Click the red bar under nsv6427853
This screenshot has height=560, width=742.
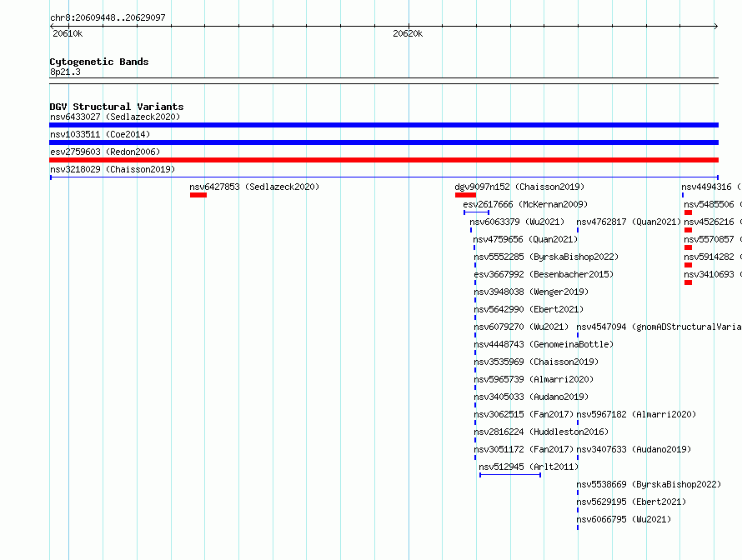(x=198, y=195)
